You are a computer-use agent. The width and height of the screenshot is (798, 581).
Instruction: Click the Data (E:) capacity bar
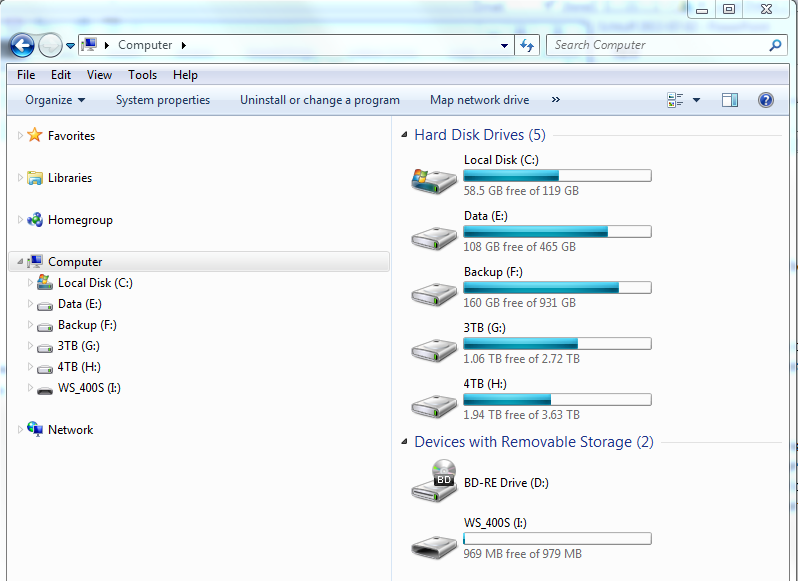pyautogui.click(x=557, y=231)
